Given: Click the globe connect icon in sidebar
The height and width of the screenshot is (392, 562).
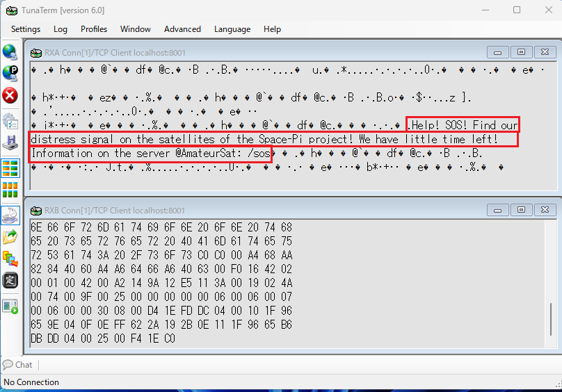Looking at the screenshot, I should [x=10, y=52].
